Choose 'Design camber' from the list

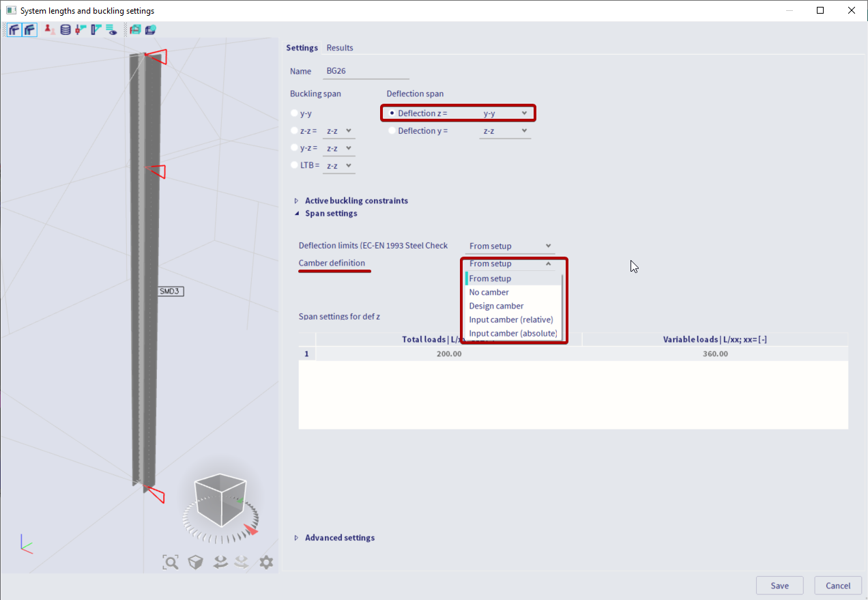496,306
